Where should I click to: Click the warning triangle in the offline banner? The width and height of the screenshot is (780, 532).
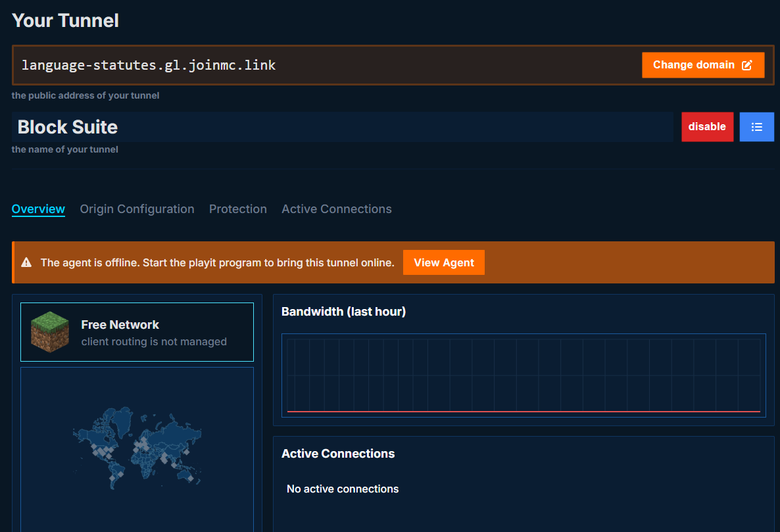[x=26, y=262]
